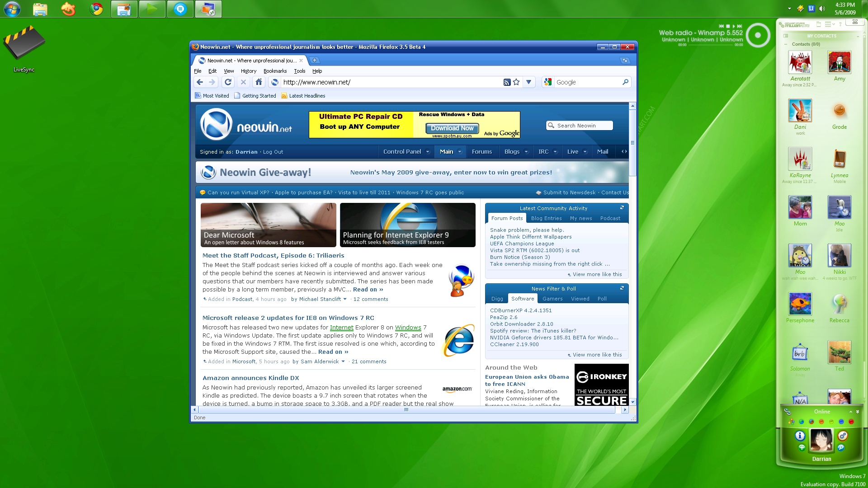Expand the address bar history dropdown
This screenshot has width=868, height=488.
coord(528,82)
